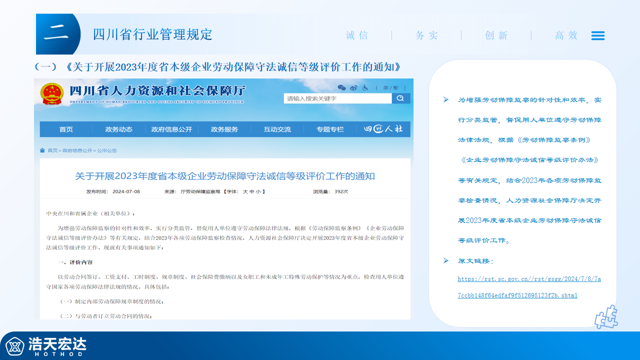
Task: Click the 原文链接 bullet label
Action: [x=476, y=261]
